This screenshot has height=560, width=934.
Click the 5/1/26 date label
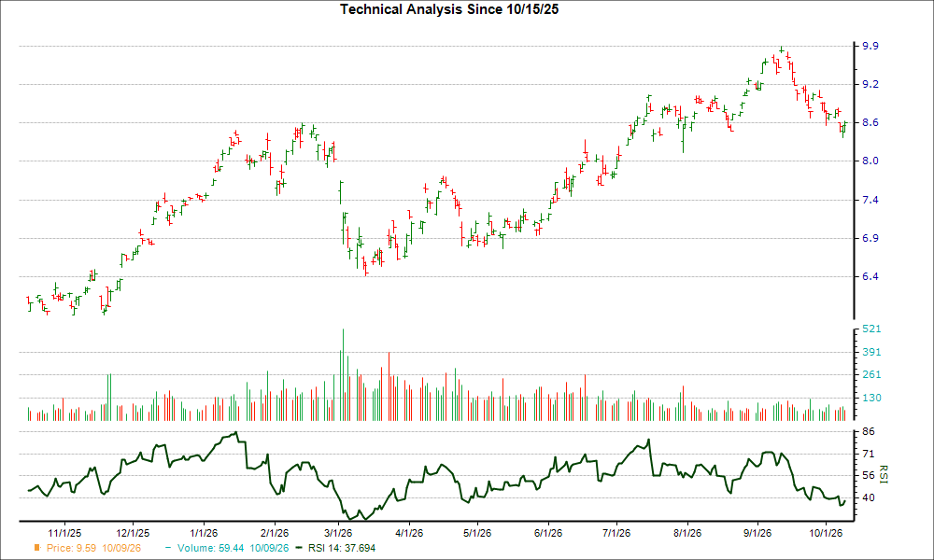tap(477, 533)
